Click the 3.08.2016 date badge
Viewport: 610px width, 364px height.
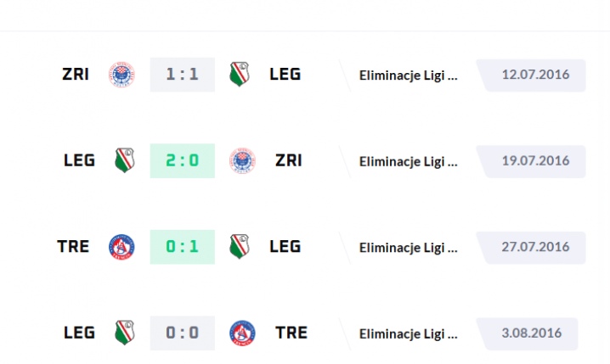coord(528,334)
